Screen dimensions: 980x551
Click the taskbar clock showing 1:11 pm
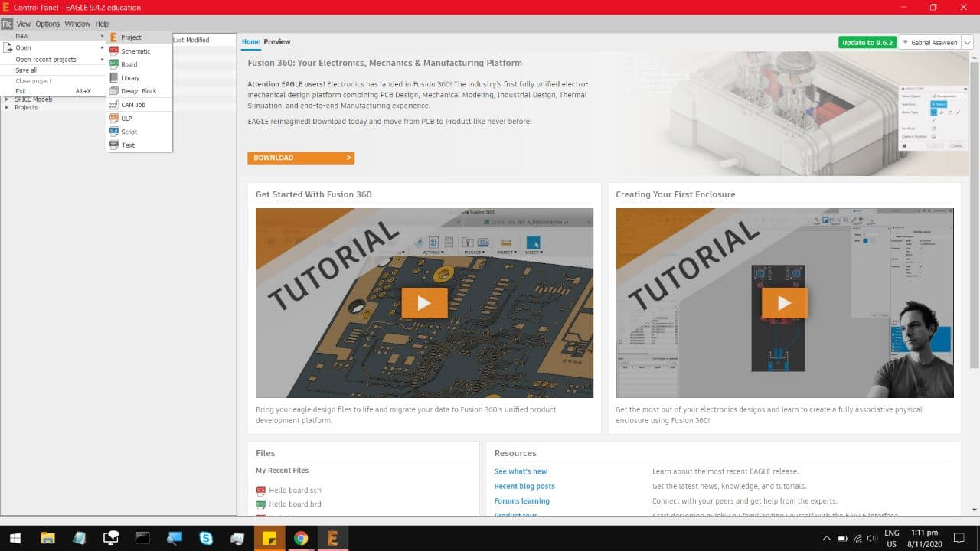925,538
